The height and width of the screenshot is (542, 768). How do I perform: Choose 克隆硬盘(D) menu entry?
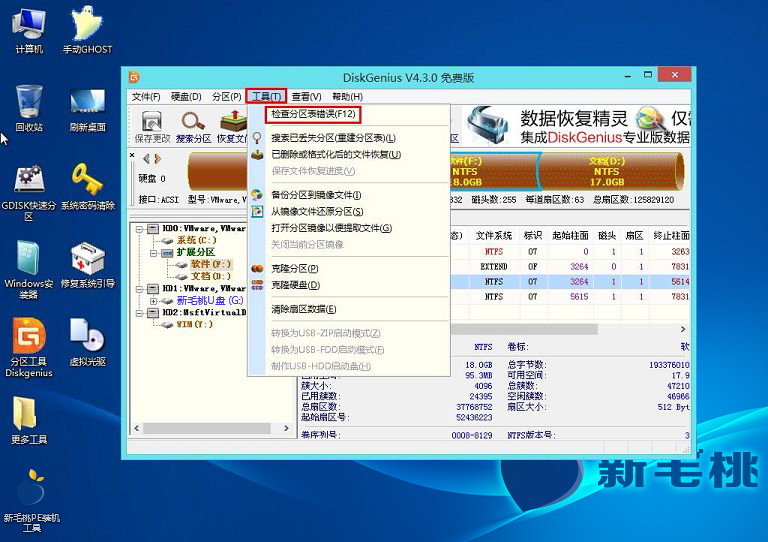point(295,284)
